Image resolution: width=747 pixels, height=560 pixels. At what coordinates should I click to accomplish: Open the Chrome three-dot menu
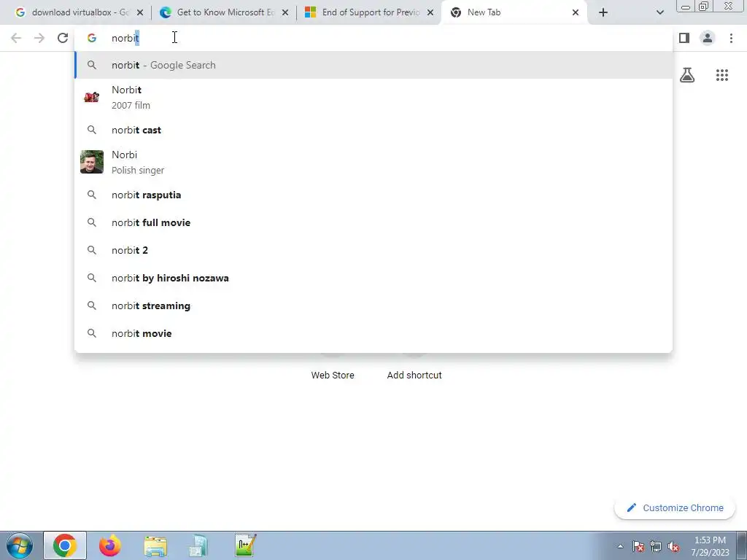click(731, 38)
